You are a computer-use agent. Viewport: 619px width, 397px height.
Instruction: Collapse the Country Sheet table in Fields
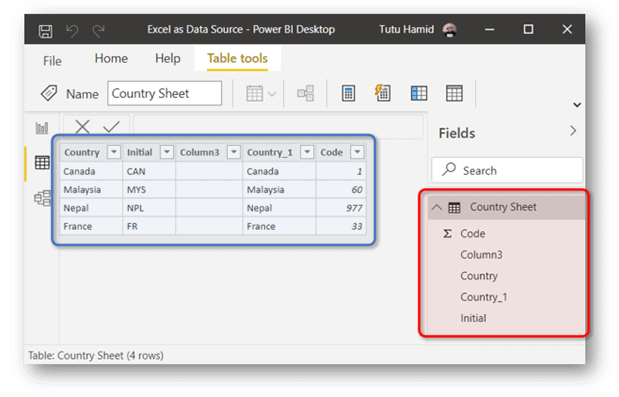pos(437,207)
